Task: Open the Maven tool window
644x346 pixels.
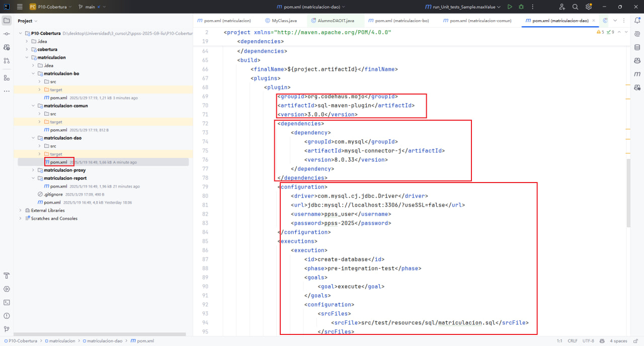Action: [637, 74]
